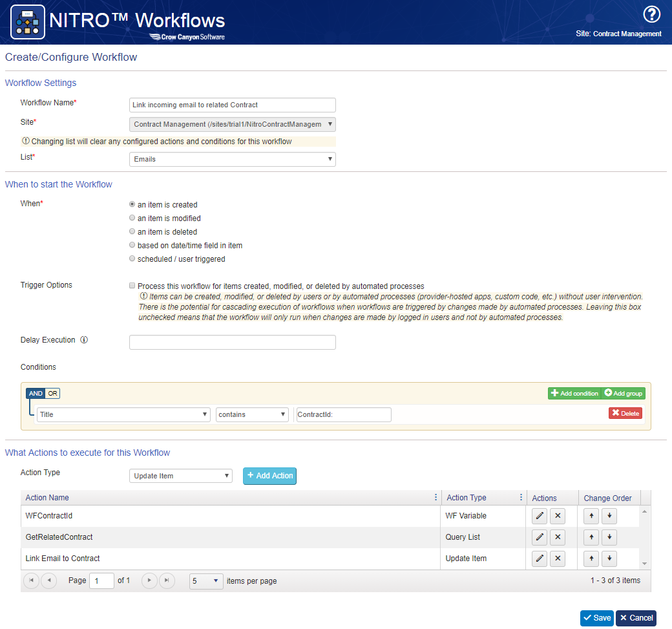Move Link Email to Contract up
The height and width of the screenshot is (629, 672).
tap(591, 559)
